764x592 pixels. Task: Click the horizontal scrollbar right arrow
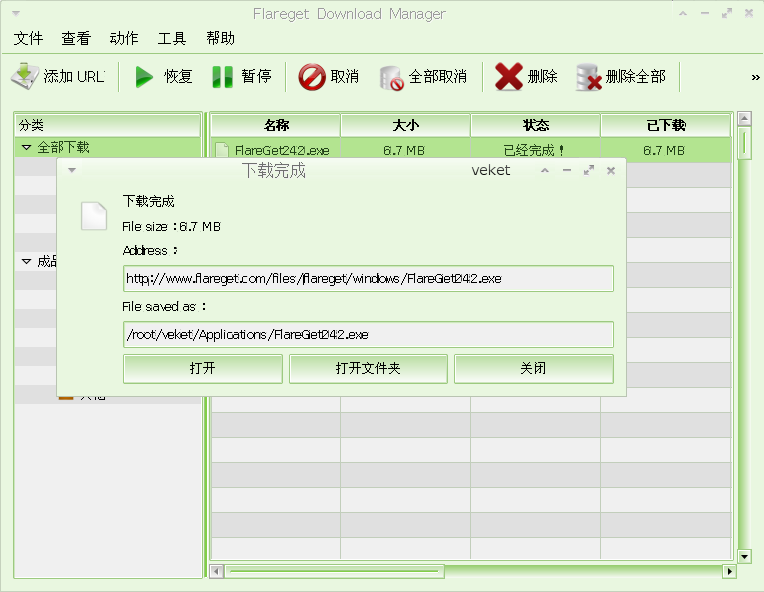[x=729, y=571]
